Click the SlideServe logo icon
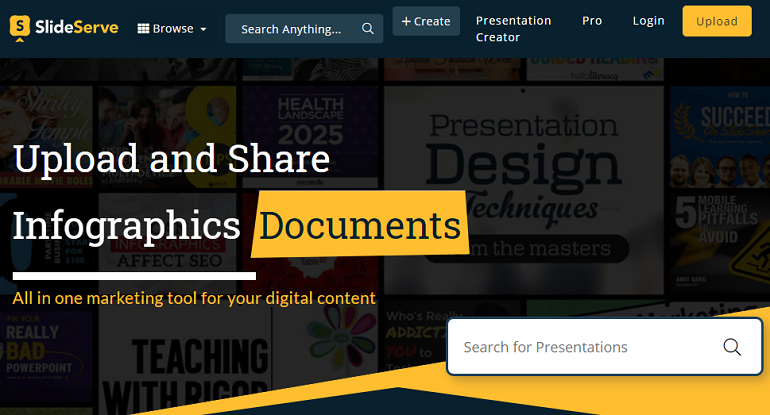The image size is (770, 415). [x=20, y=28]
